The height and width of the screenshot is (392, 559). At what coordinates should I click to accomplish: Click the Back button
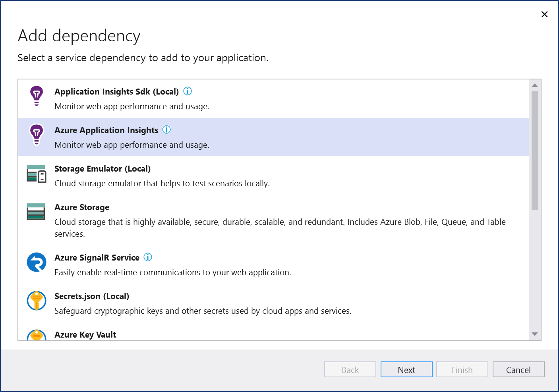tap(350, 369)
